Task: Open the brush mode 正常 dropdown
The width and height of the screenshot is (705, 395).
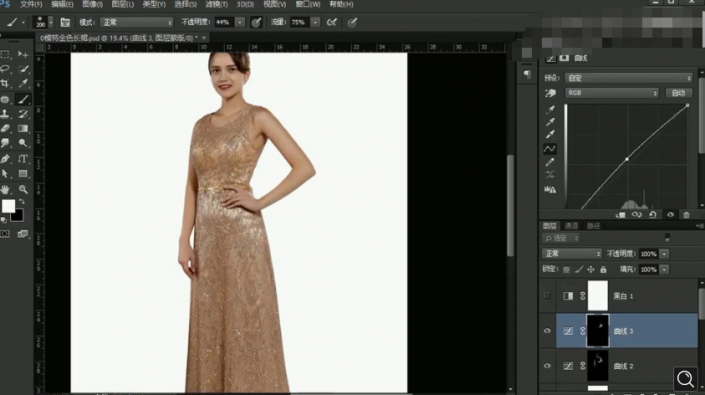Action: click(137, 22)
